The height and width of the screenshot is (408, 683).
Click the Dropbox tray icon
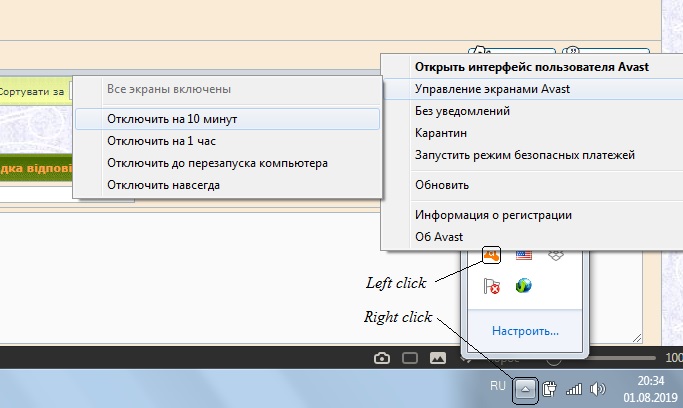tap(556, 255)
